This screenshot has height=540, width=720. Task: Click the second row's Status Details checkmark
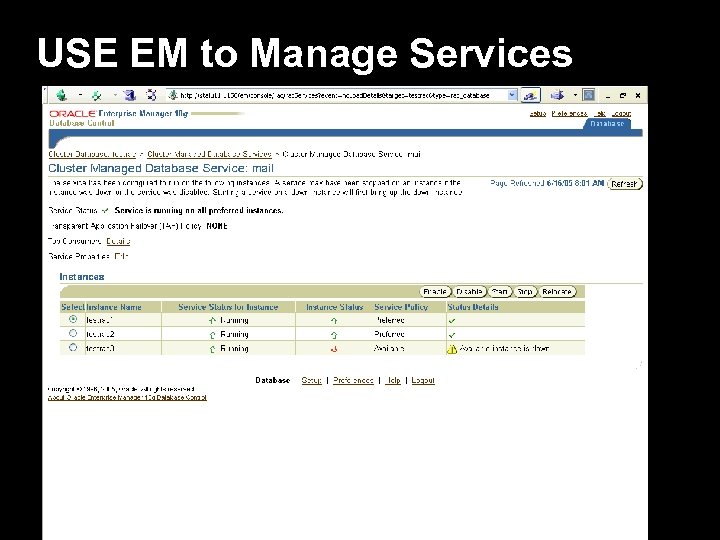click(x=452, y=335)
